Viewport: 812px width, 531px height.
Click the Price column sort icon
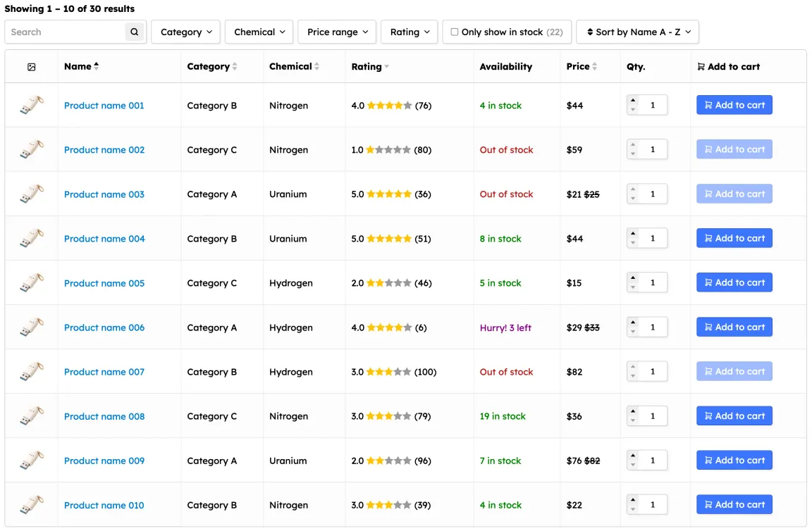click(595, 67)
